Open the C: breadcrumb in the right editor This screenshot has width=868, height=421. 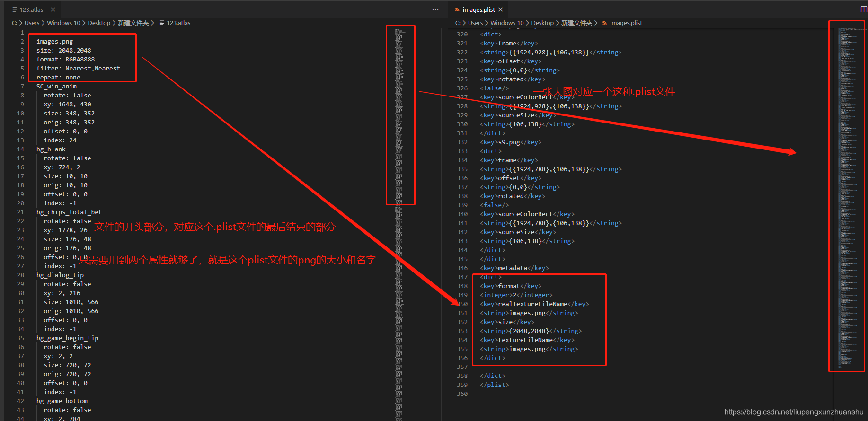click(458, 23)
